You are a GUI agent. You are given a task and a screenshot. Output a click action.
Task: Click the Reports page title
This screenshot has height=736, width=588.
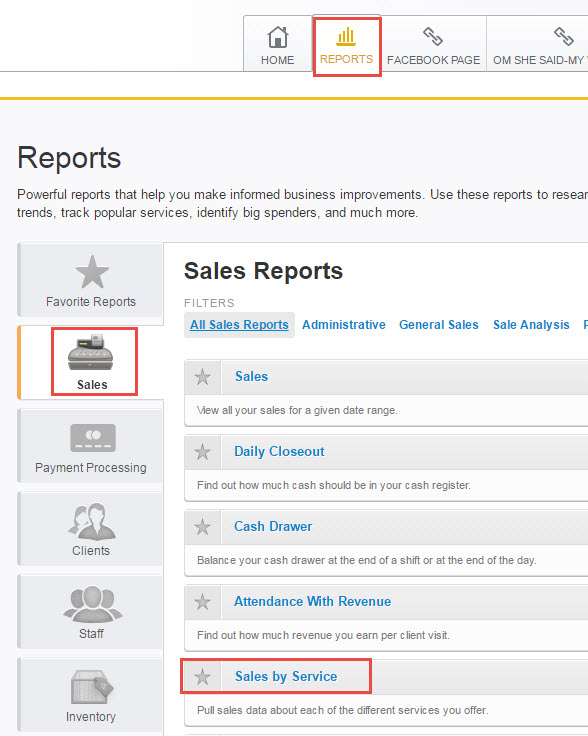click(69, 158)
